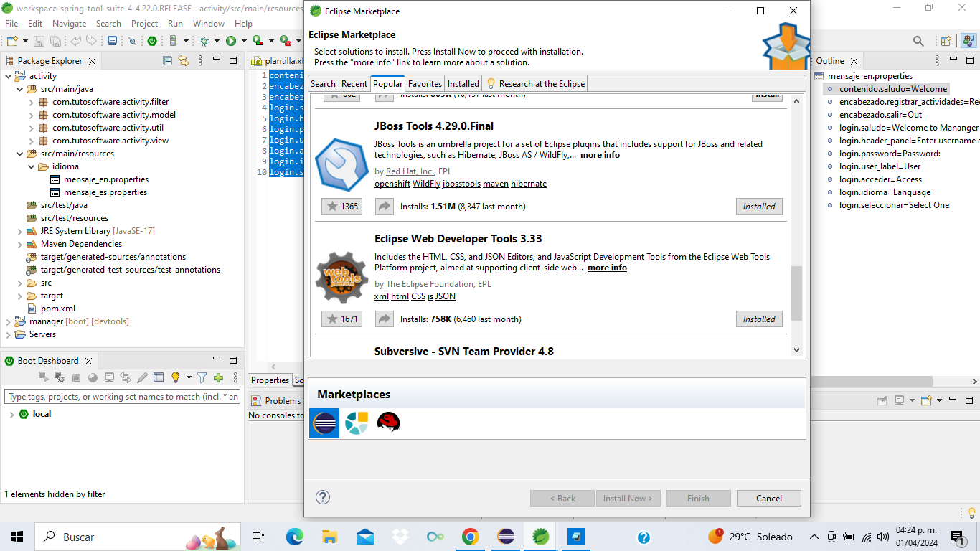Click the share arrow for Eclipse Web Developer Tools
The width and height of the screenshot is (980, 551).
[x=385, y=319]
